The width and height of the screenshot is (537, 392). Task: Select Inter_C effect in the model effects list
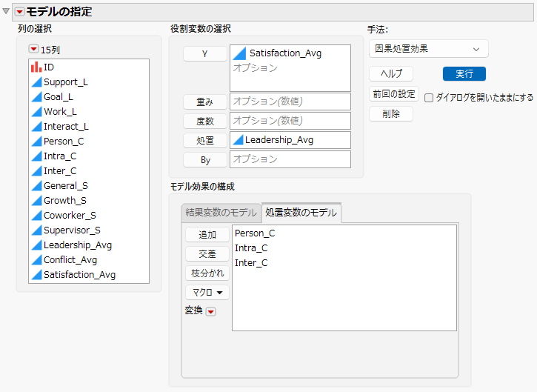pyautogui.click(x=251, y=263)
